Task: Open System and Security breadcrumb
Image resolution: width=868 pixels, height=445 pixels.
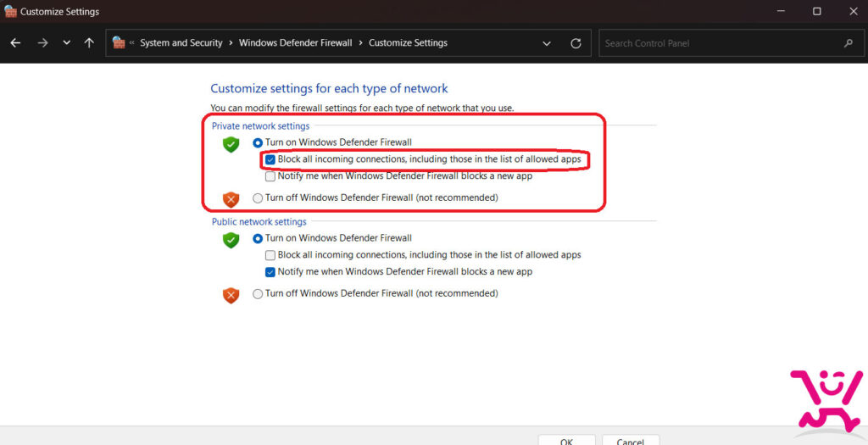Action: 181,42
